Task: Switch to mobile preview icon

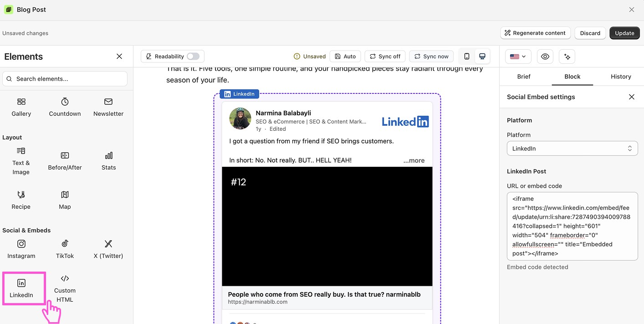Action: tap(467, 57)
